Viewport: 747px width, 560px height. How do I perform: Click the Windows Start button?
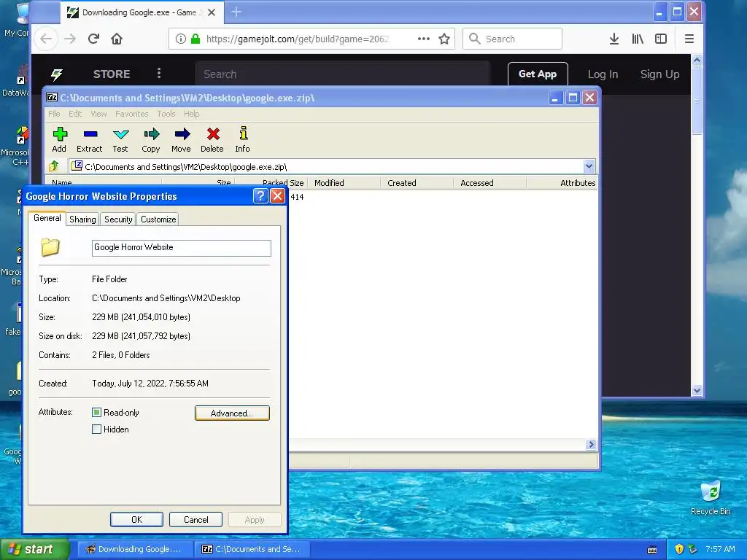coord(35,549)
